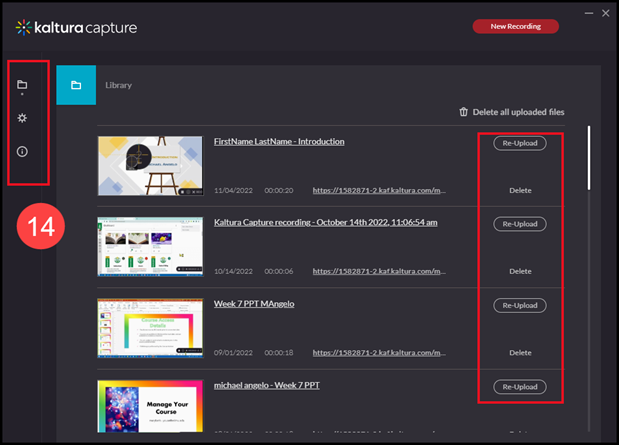Re-Upload michael angelo - Week 7 PPT
The image size is (619, 445).
[520, 386]
